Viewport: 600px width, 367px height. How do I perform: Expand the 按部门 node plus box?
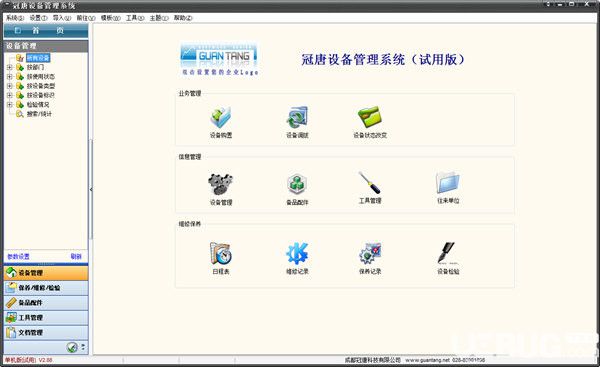click(10, 67)
